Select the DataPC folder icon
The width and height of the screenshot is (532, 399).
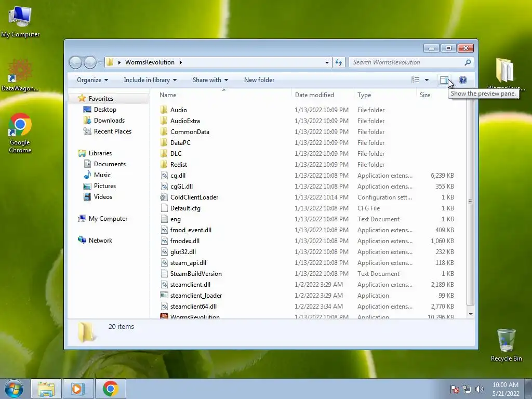pos(164,142)
